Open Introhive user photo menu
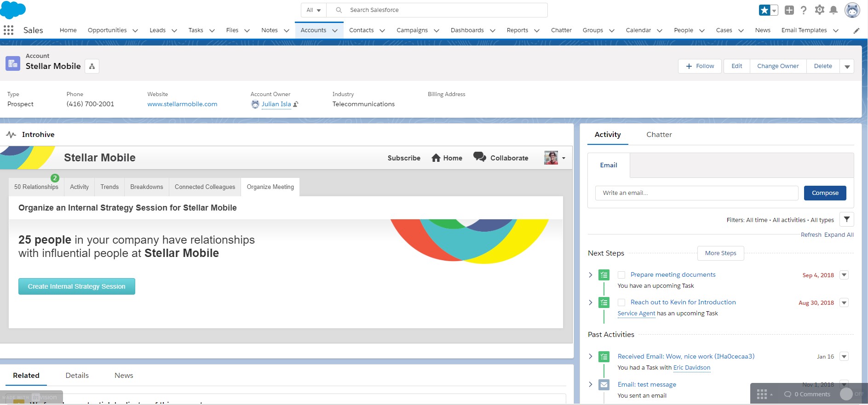The image size is (868, 405). coord(555,158)
